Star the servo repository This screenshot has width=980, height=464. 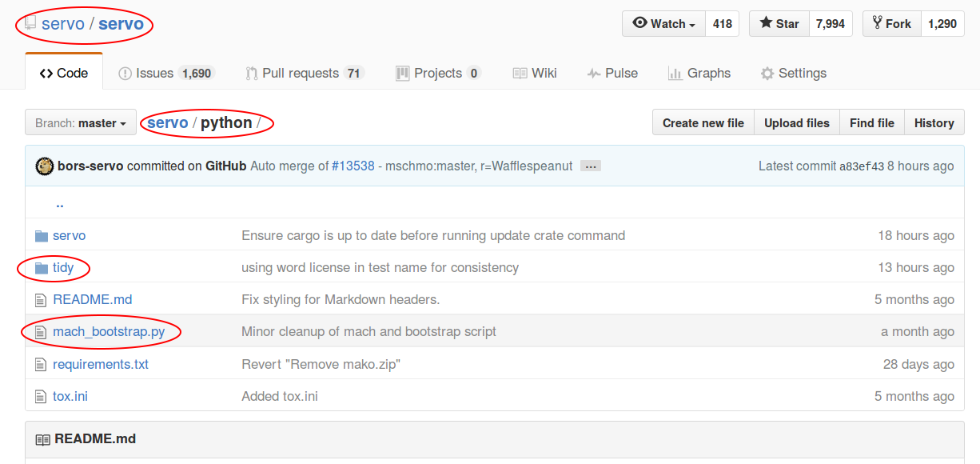(779, 24)
